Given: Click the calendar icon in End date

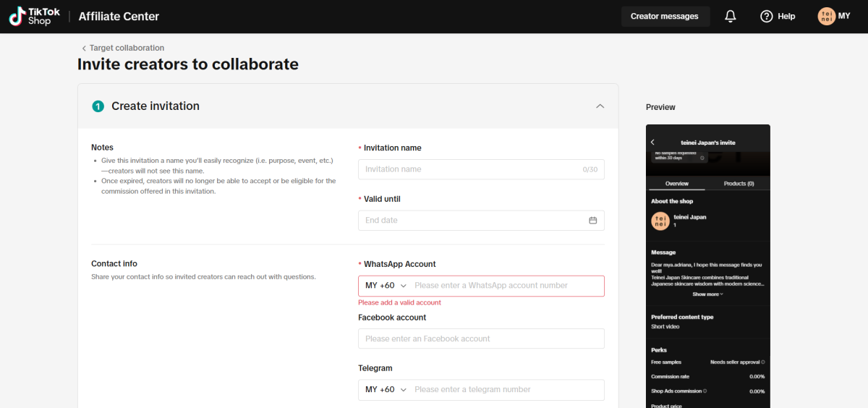Looking at the screenshot, I should click(593, 221).
